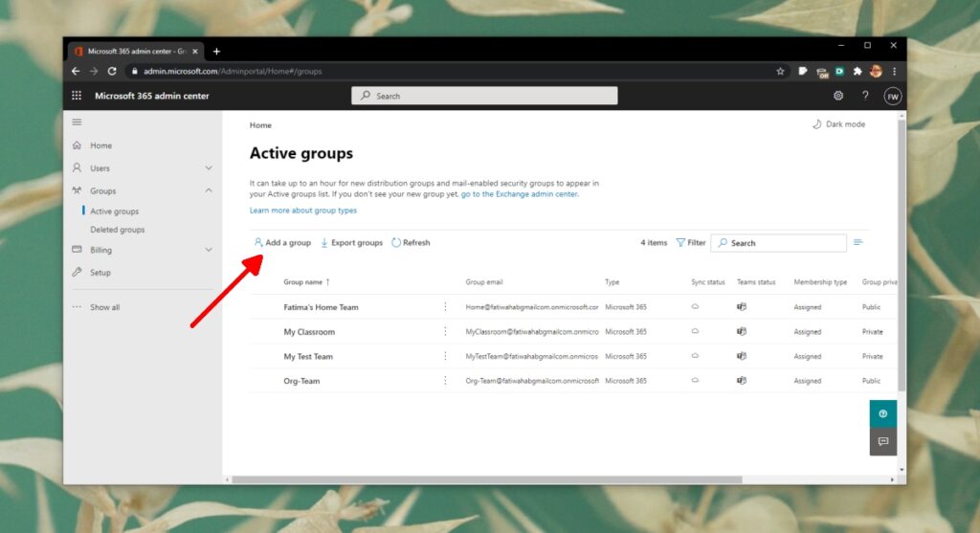Open Setup in sidebar
Viewport: 980px width, 533px height.
pos(100,273)
